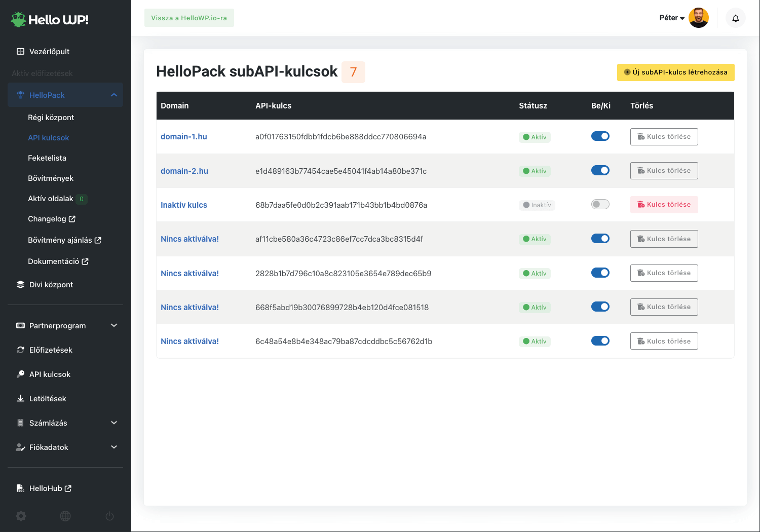Click Dokumentáció external link icon
Viewport: 760px width, 532px height.
point(85,261)
